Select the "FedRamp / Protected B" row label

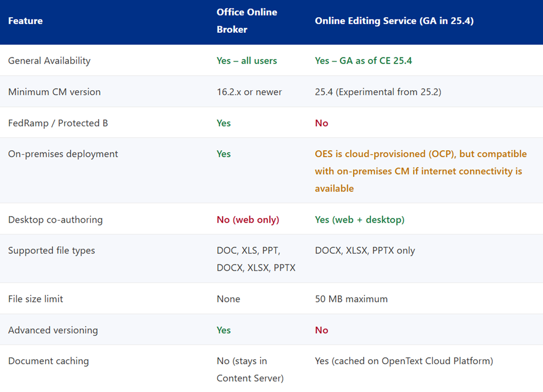coord(58,123)
